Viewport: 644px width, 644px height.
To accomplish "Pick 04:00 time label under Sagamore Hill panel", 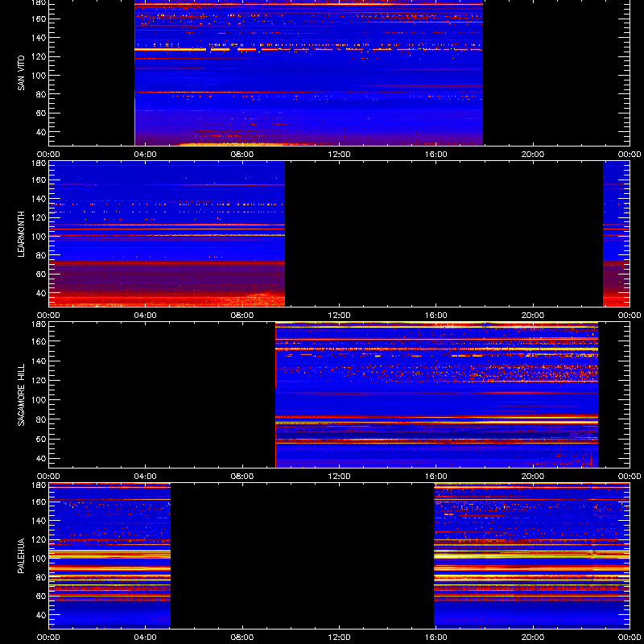I will [x=146, y=477].
